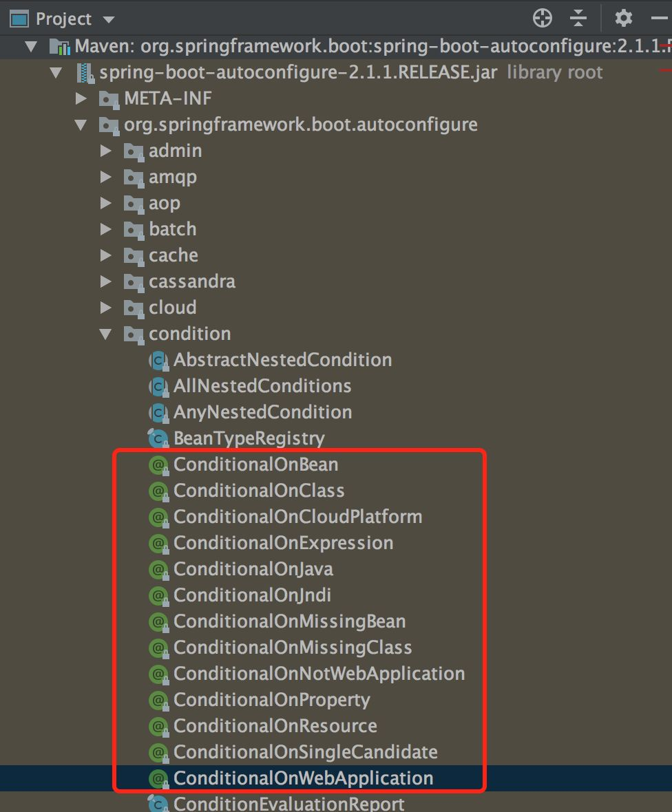Click the Maven library icon

click(60, 47)
